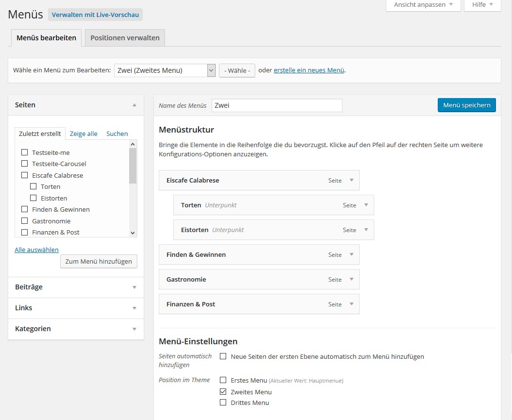The height and width of the screenshot is (420, 512).
Task: Open the menu selection dropdown
Action: click(165, 70)
